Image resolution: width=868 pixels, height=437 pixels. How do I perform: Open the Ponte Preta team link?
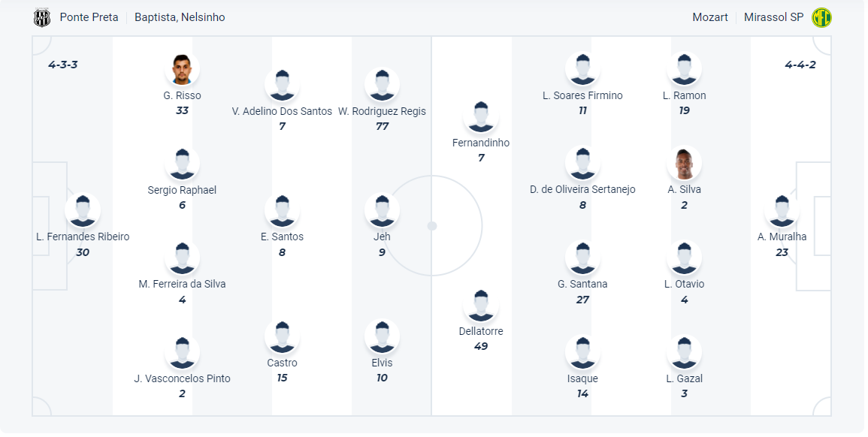89,17
